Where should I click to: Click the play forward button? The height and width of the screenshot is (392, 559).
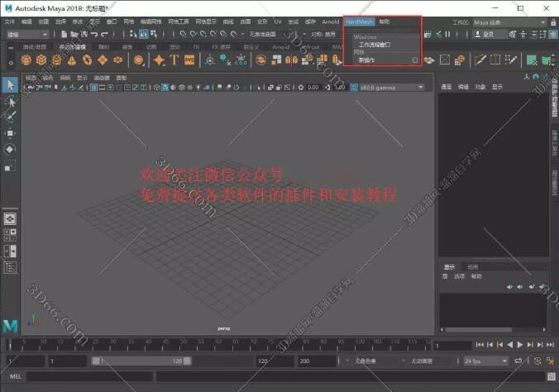pos(520,345)
